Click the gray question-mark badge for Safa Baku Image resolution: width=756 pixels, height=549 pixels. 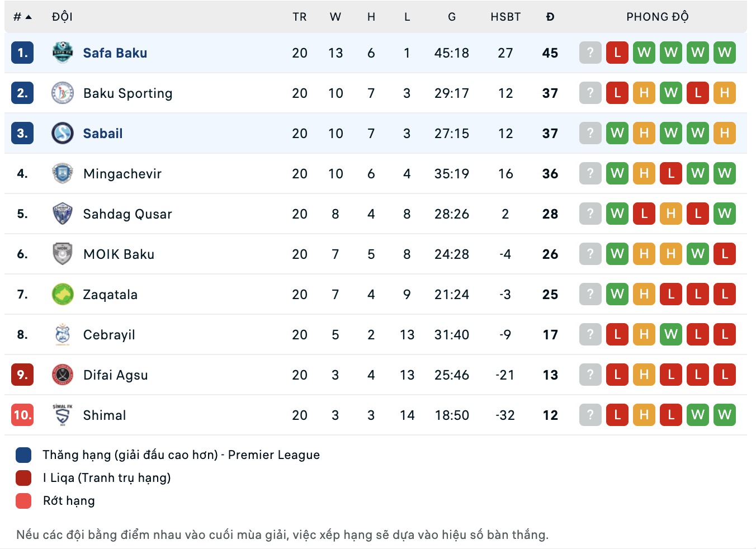[590, 53]
